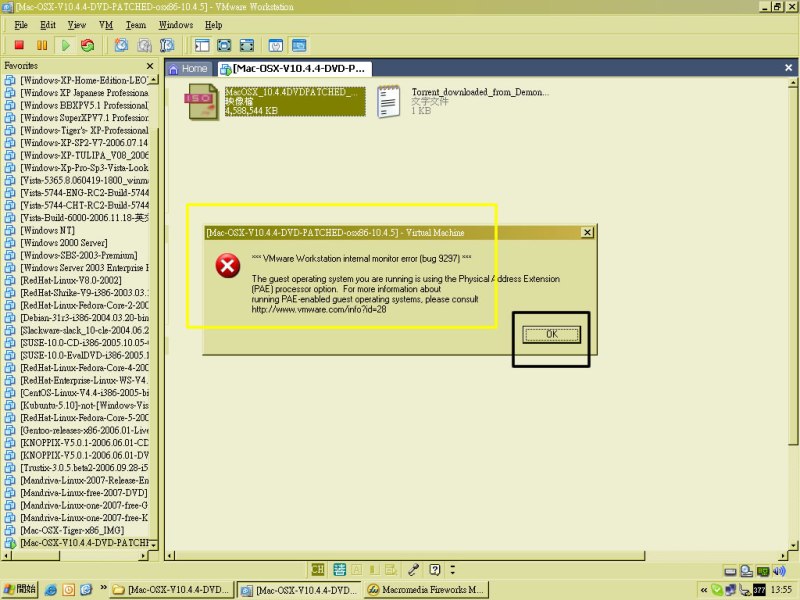Click the CH language indicator on the IME bar
This screenshot has height=600, width=800.
pos(317,569)
